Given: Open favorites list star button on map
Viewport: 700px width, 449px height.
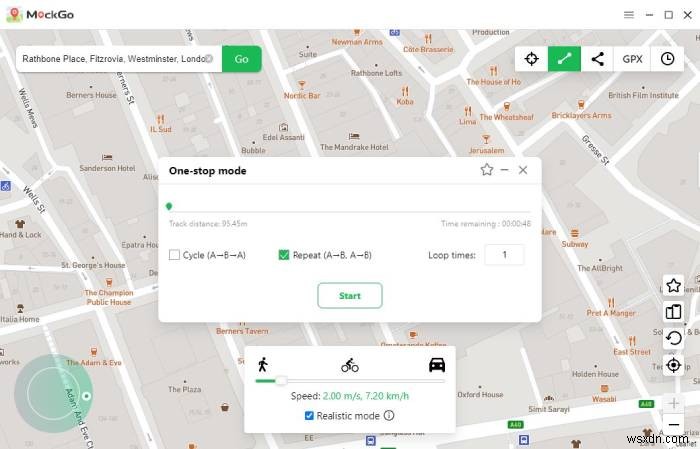Looking at the screenshot, I should click(673, 286).
